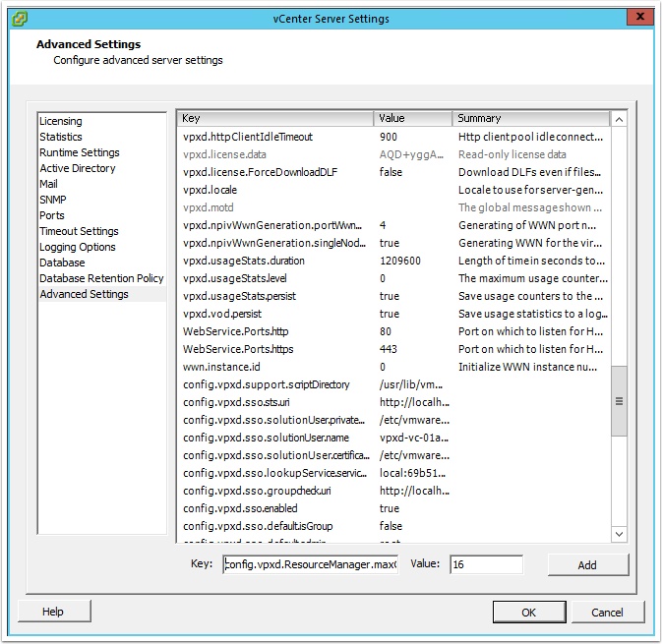This screenshot has width=662, height=644.
Task: Select the config.vpxd.sso.enabled key
Action: (240, 509)
